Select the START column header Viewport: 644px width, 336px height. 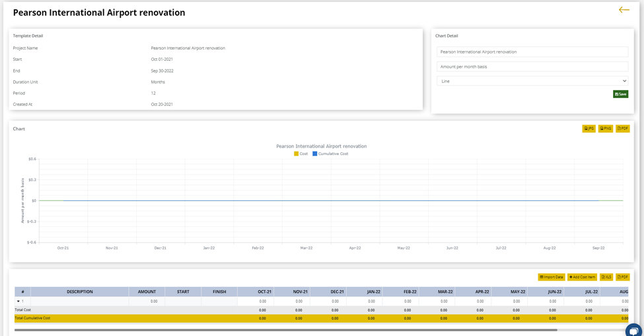coord(183,292)
